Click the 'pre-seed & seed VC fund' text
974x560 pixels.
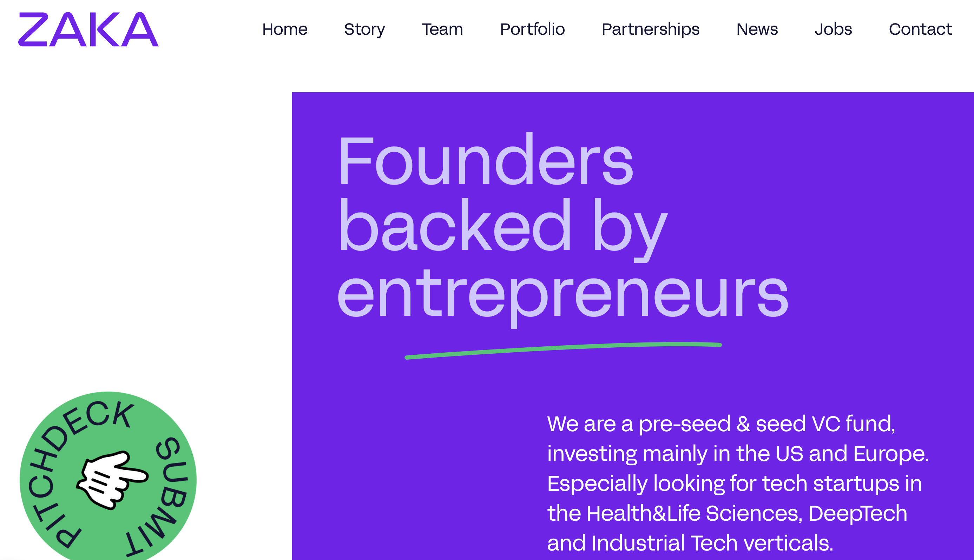coord(766,424)
